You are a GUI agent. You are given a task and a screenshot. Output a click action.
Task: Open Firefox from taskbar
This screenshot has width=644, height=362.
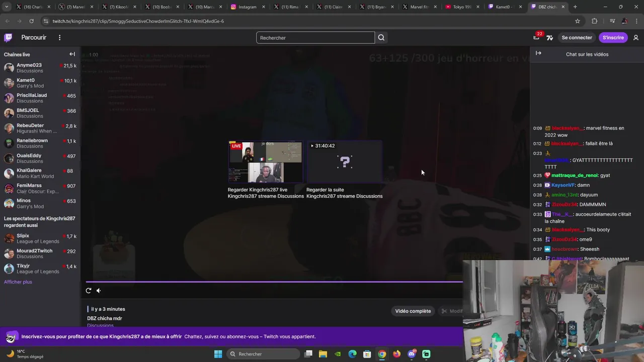[397, 354]
